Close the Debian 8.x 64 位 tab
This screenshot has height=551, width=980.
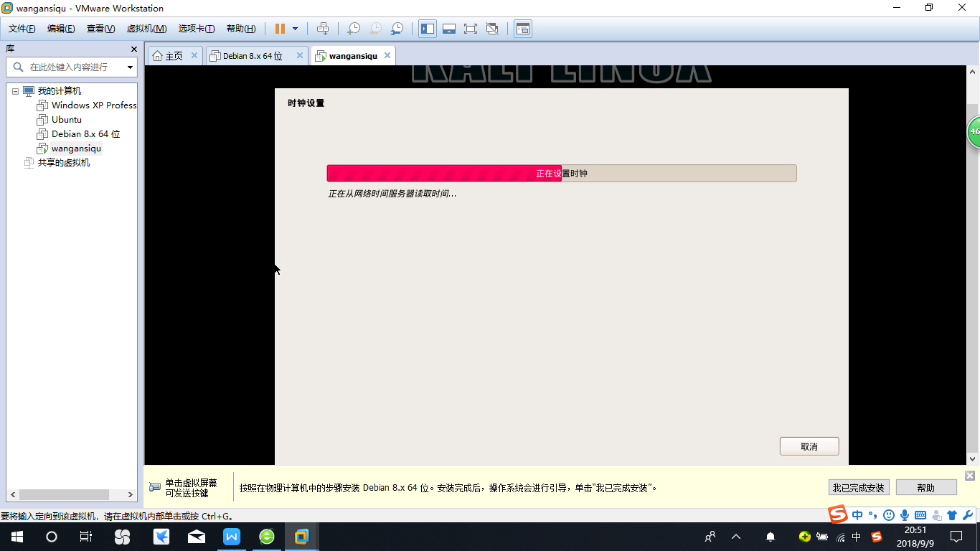(299, 55)
